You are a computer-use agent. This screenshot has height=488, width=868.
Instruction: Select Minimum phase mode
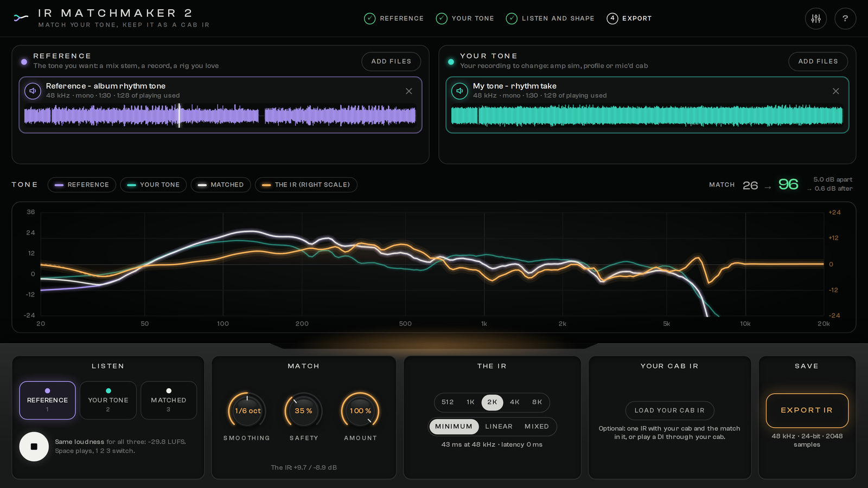click(454, 427)
